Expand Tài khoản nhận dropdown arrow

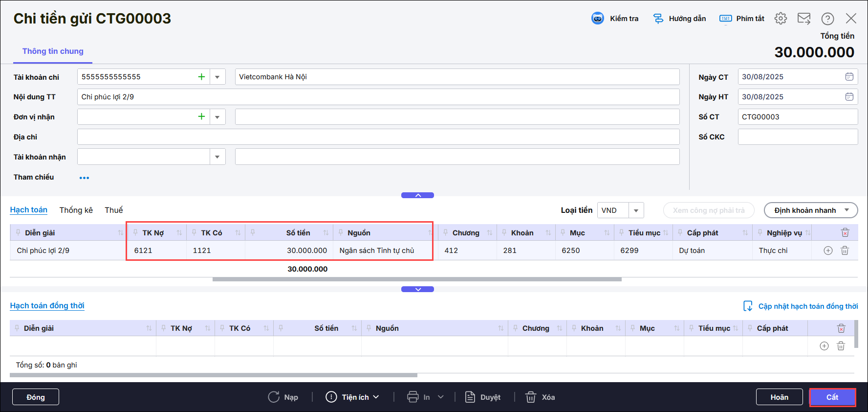pos(217,157)
